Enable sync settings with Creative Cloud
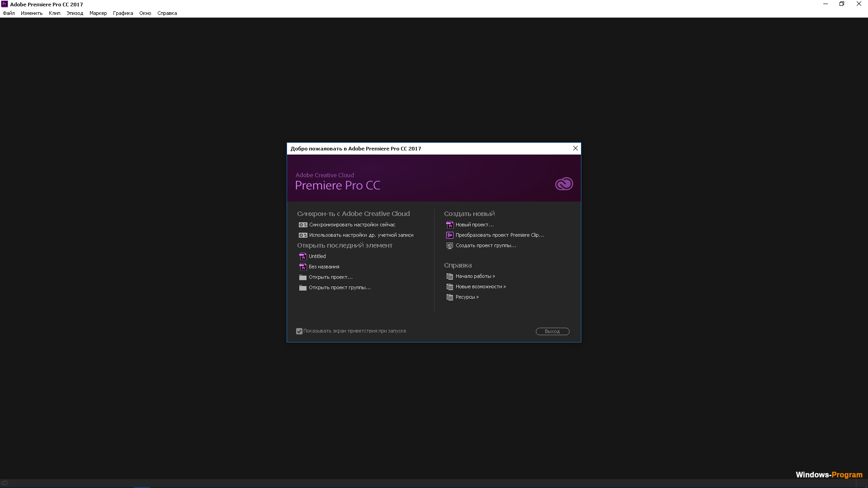The width and height of the screenshot is (868, 488). click(352, 224)
